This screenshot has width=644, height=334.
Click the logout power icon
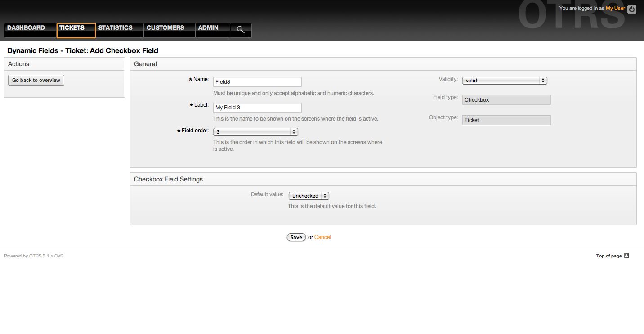pos(631,9)
